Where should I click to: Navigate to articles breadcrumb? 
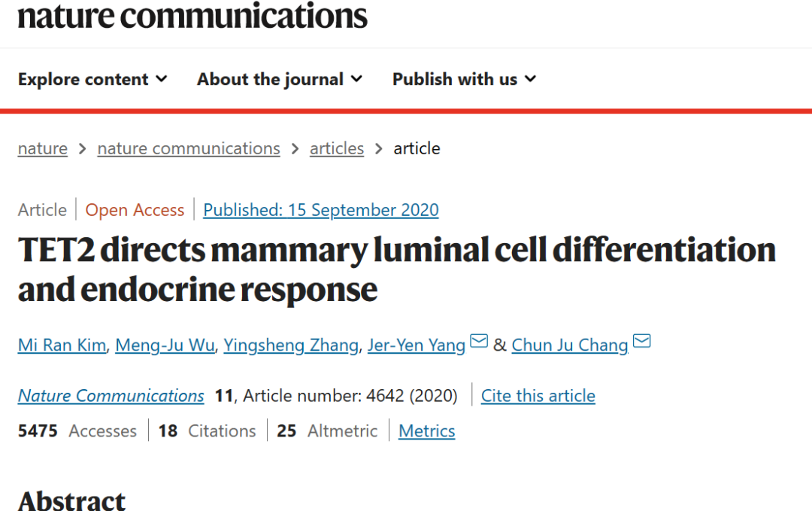click(337, 149)
